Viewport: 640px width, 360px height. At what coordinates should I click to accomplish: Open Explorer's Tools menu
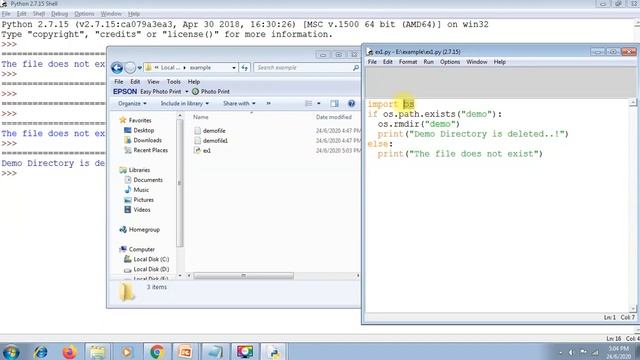pyautogui.click(x=173, y=82)
